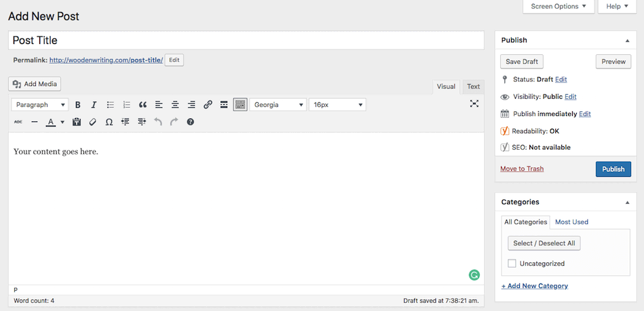The height and width of the screenshot is (311, 644).
Task: Open the Paragraph format dropdown
Action: (x=40, y=105)
